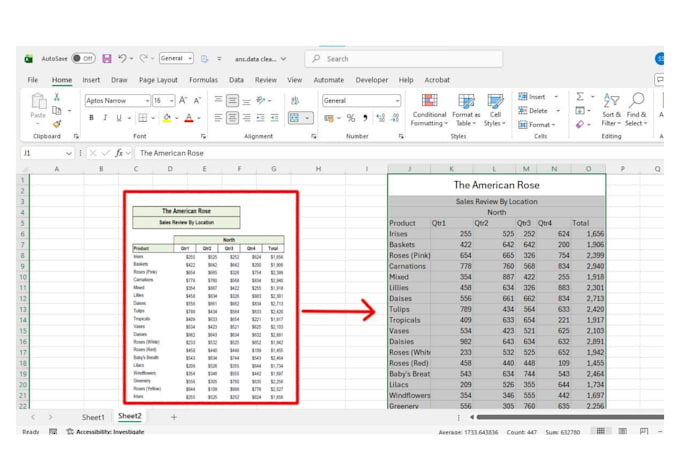Image resolution: width=680 pixels, height=459 pixels.
Task: Toggle AutoSave switch
Action: (83, 58)
